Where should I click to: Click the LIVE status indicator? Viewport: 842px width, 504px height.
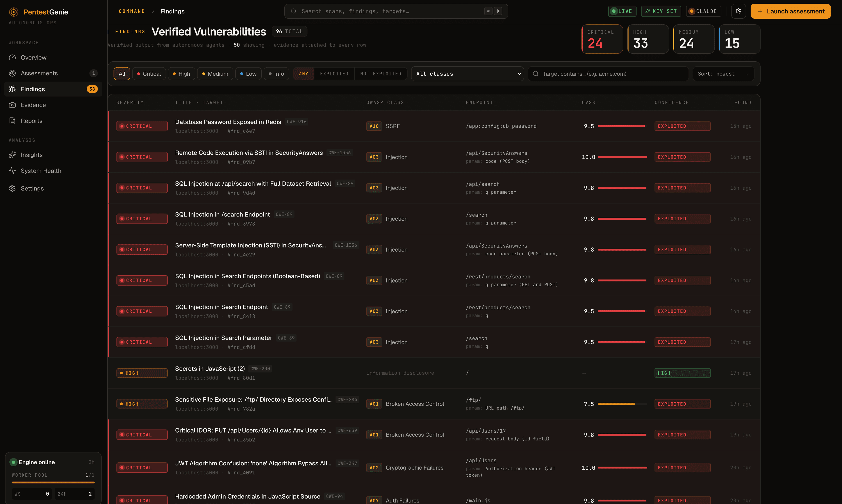[622, 11]
